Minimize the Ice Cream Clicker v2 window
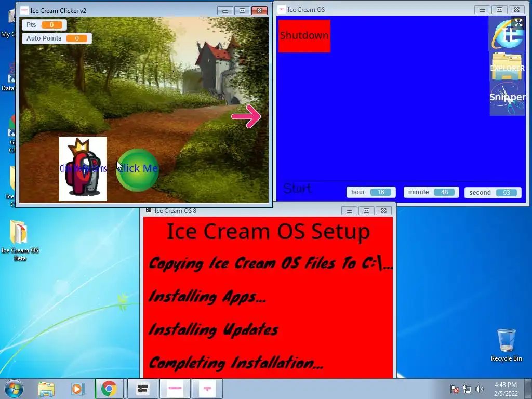The height and width of the screenshot is (399, 532). coord(225,11)
